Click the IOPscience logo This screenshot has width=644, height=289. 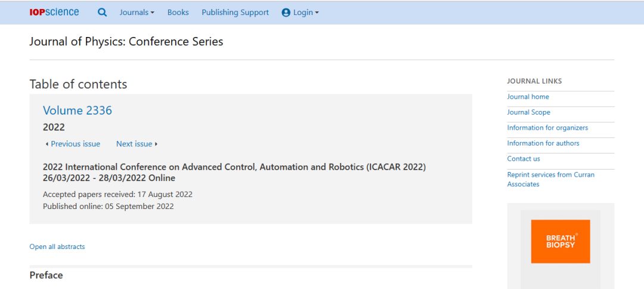point(54,13)
